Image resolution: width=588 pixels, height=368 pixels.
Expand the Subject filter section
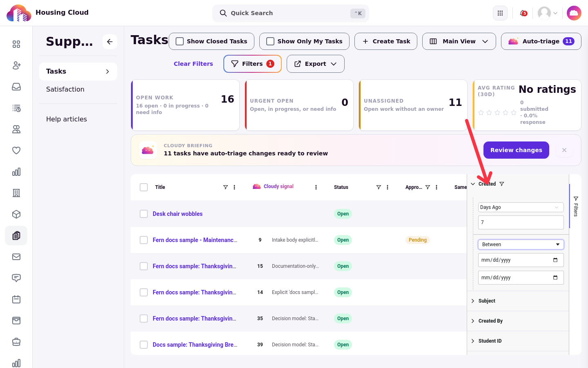coord(518,301)
